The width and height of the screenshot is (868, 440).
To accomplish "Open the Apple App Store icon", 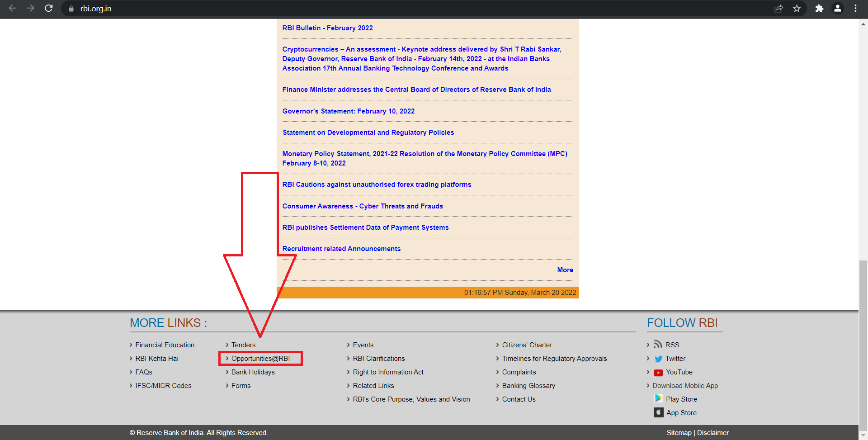I will tap(658, 412).
